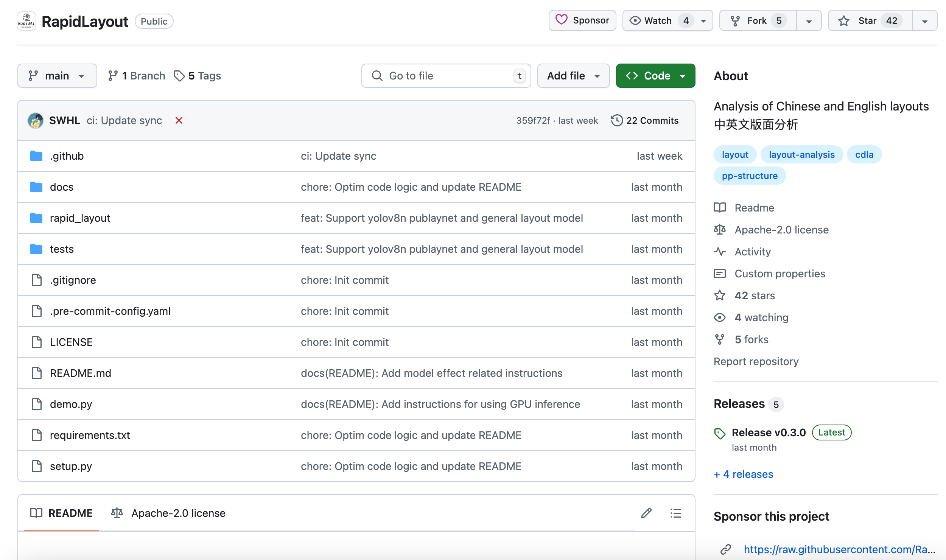The width and height of the screenshot is (946, 560).
Task: Click Report repository
Action: tap(756, 361)
